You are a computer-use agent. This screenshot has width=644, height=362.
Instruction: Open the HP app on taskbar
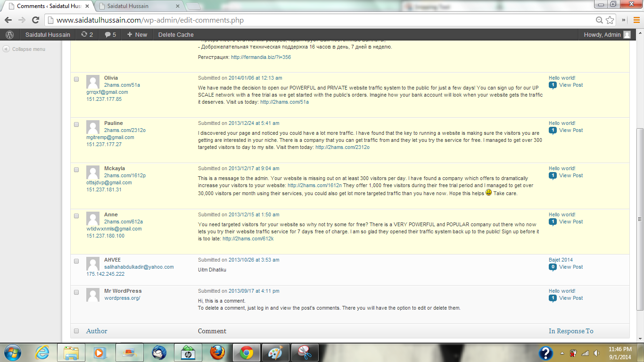click(188, 353)
